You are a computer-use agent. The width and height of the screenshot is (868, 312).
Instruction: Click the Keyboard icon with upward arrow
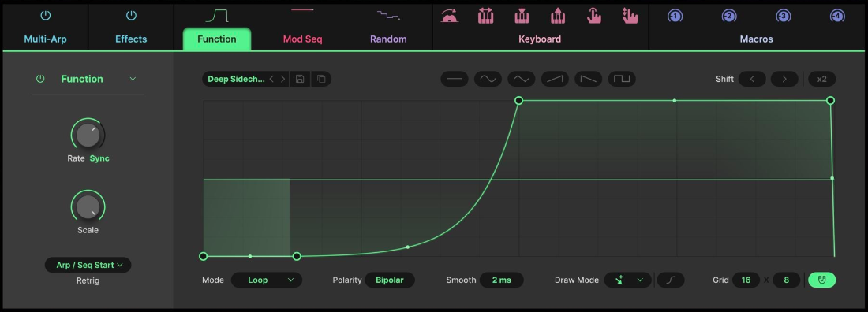tap(557, 16)
